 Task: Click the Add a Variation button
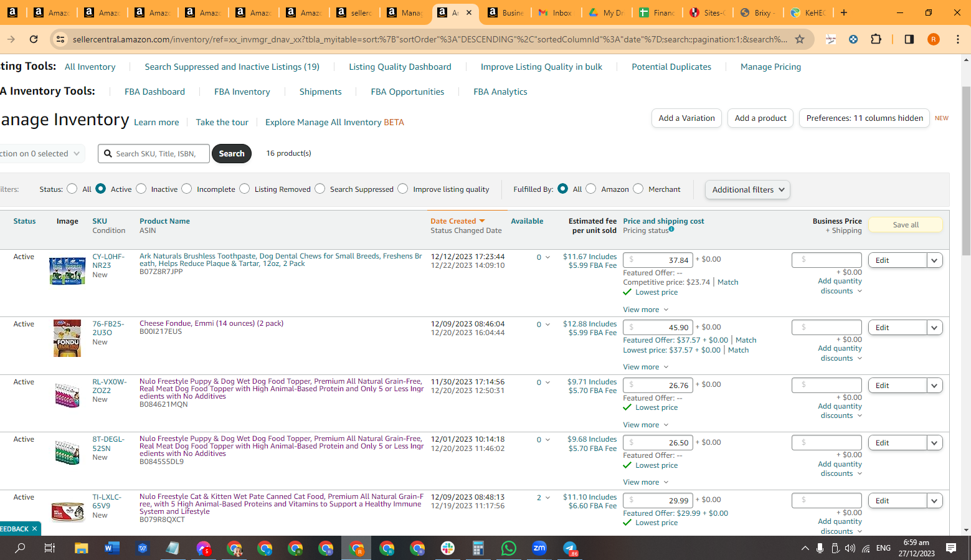coord(686,118)
